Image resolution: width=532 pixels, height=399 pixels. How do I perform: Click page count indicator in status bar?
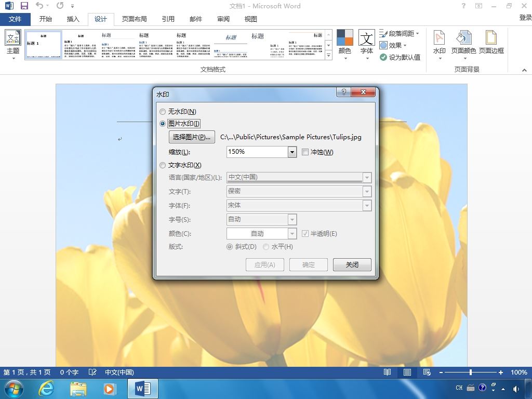tap(27, 372)
